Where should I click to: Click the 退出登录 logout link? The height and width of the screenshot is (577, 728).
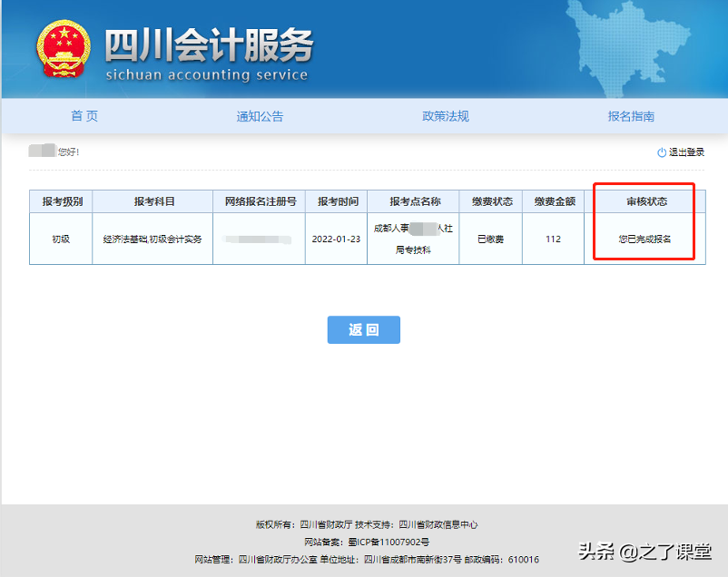click(686, 151)
